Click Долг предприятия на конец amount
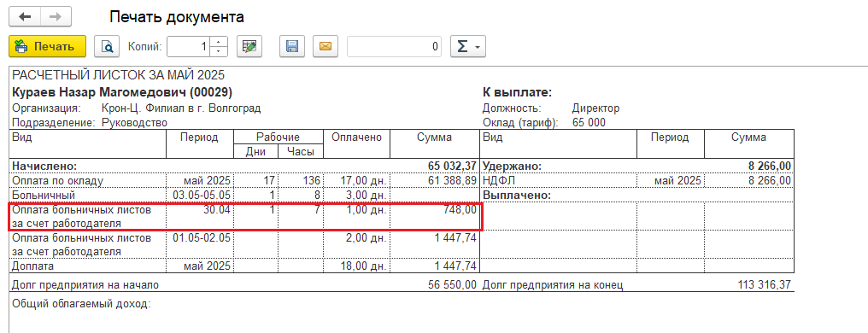Screen dimensions: 868x333 click(763, 285)
